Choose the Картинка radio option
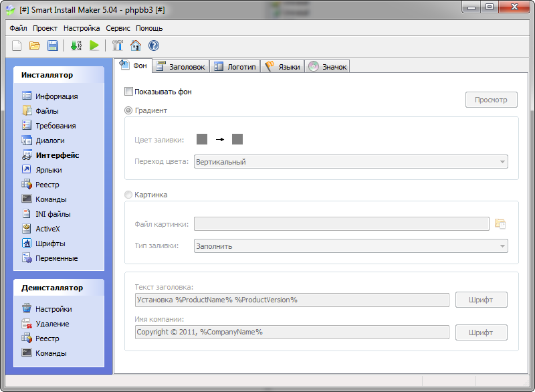 tap(127, 194)
